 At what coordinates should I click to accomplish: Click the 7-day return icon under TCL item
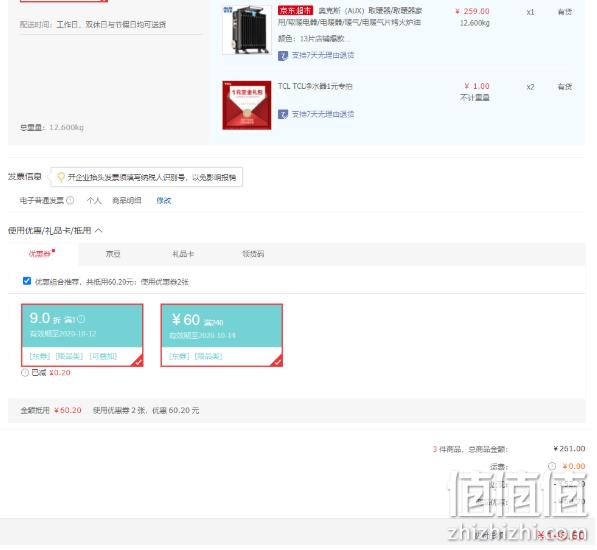click(x=283, y=114)
